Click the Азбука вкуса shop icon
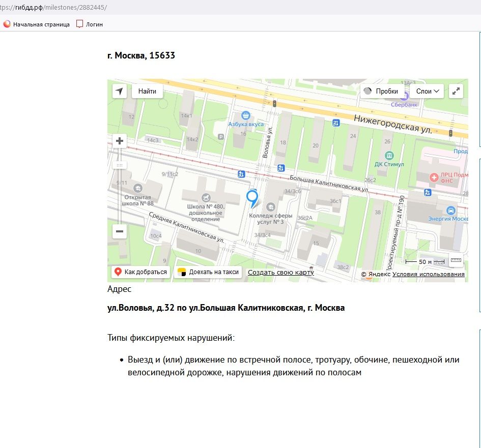This screenshot has width=481, height=448. pos(246,116)
